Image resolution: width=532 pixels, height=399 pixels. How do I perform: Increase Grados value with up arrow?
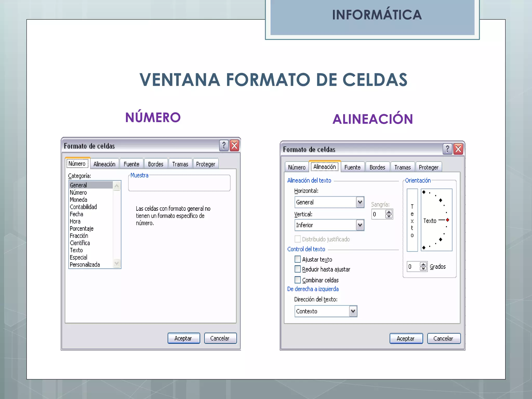(423, 264)
